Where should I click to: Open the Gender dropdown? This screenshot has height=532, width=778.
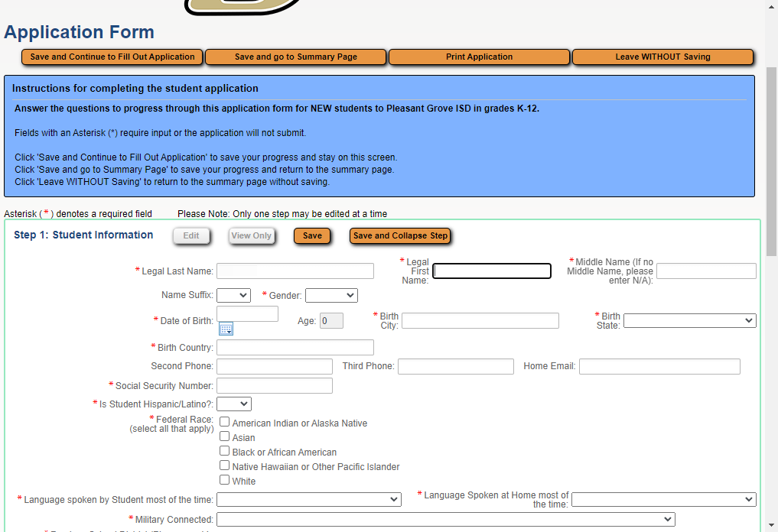coord(331,296)
